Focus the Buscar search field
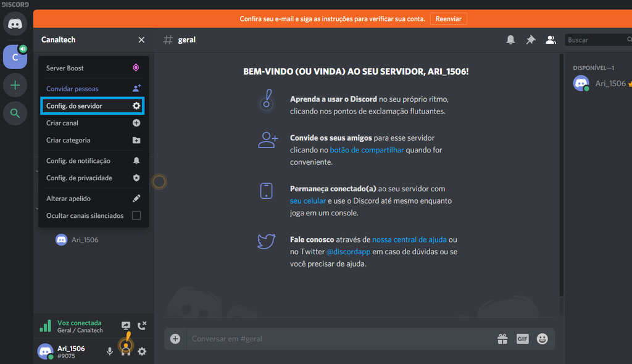632x364 pixels. tap(598, 40)
